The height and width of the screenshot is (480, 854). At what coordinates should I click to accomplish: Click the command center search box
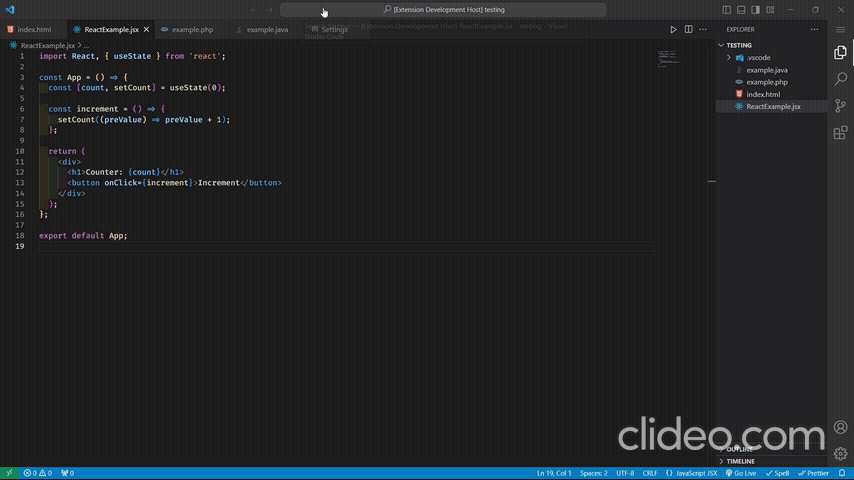[x=443, y=10]
